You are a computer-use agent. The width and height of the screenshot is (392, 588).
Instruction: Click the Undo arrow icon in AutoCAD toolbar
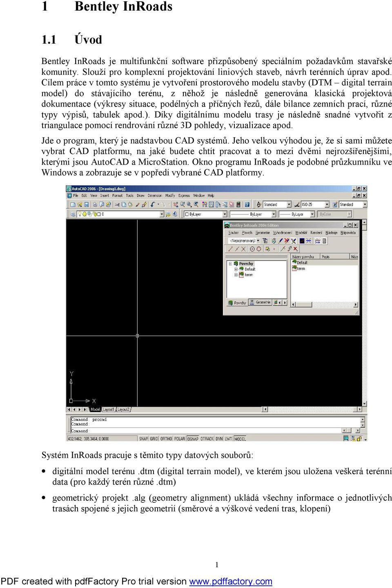(152, 205)
